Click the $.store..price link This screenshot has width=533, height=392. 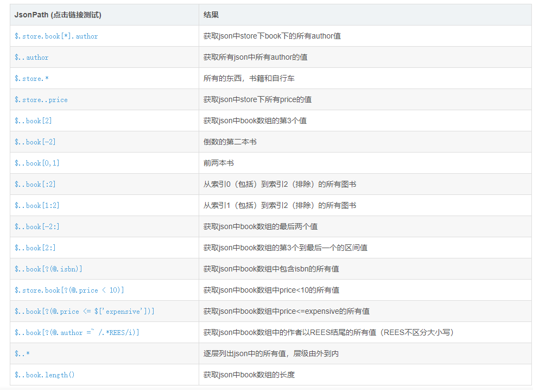[41, 99]
